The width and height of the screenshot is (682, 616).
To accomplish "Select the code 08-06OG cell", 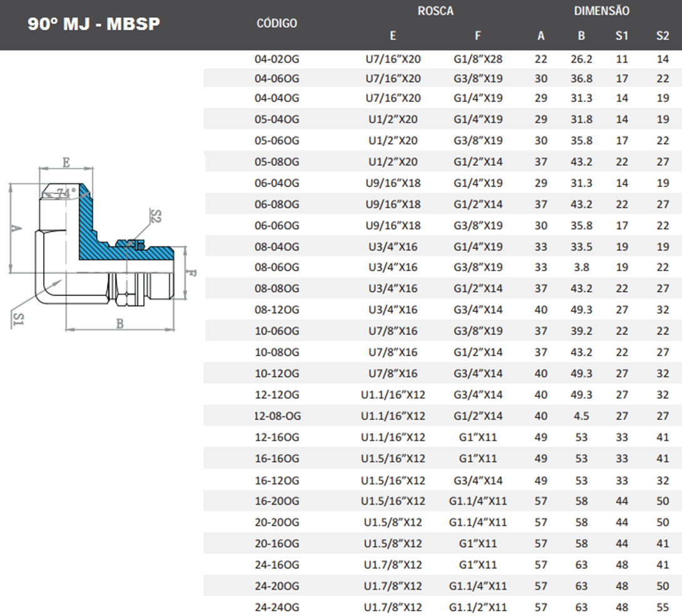I will click(277, 267).
